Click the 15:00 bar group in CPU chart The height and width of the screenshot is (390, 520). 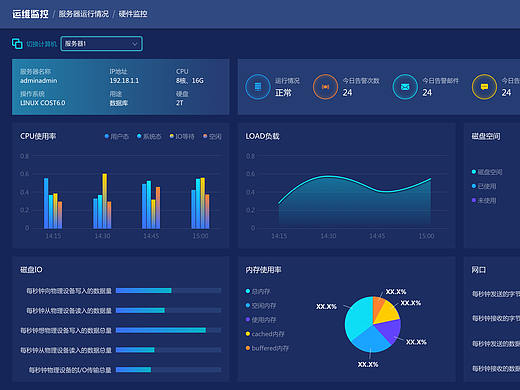pyautogui.click(x=200, y=203)
